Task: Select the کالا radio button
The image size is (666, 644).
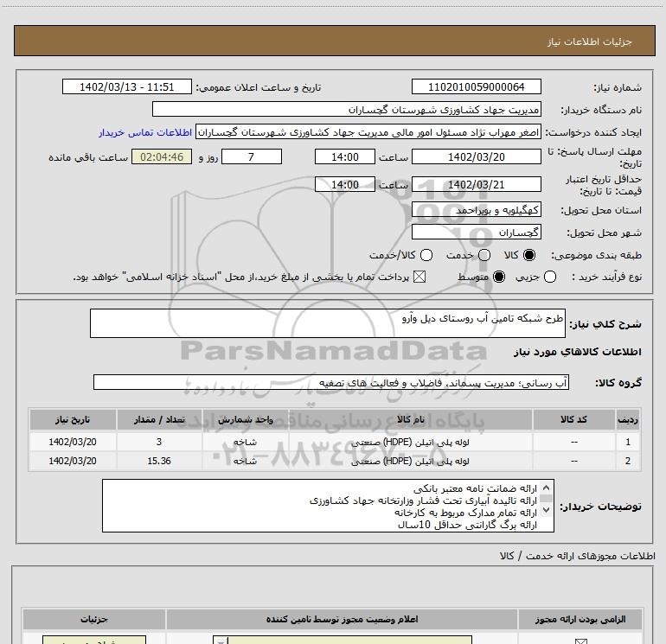Action: pyautogui.click(x=529, y=255)
